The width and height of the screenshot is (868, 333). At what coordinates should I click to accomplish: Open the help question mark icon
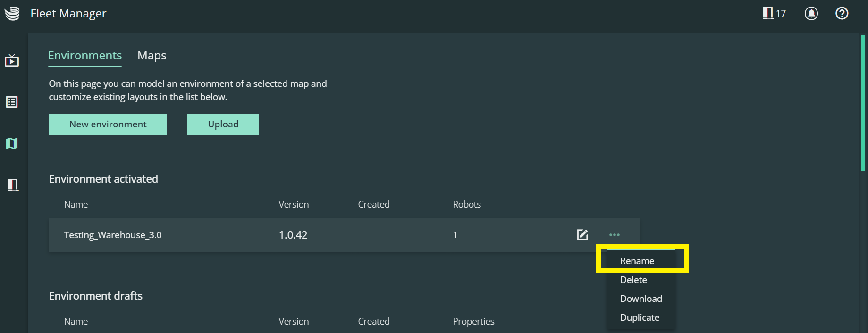842,13
